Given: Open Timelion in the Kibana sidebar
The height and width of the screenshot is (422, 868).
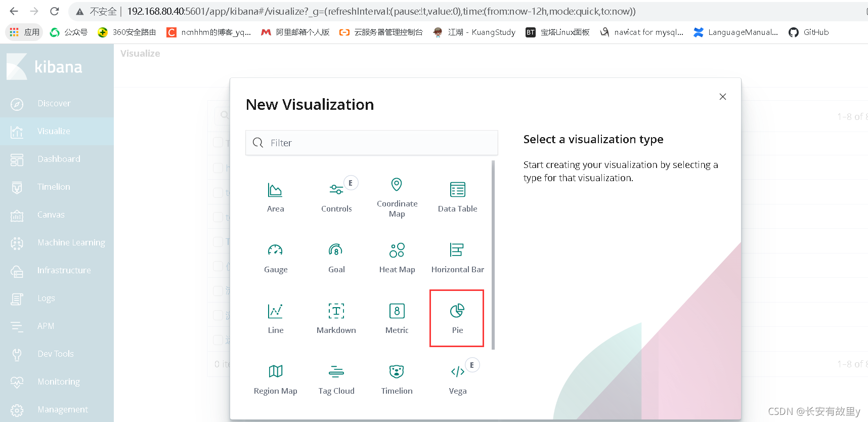Looking at the screenshot, I should pos(57,187).
